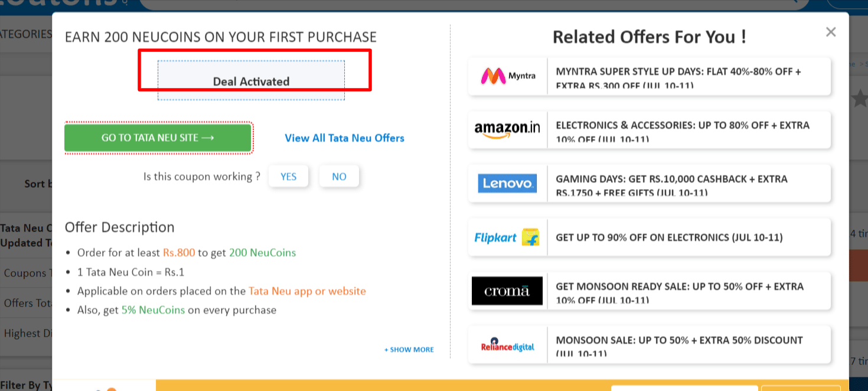868x391 pixels.
Task: Dismiss the popup using the X
Action: (x=831, y=32)
